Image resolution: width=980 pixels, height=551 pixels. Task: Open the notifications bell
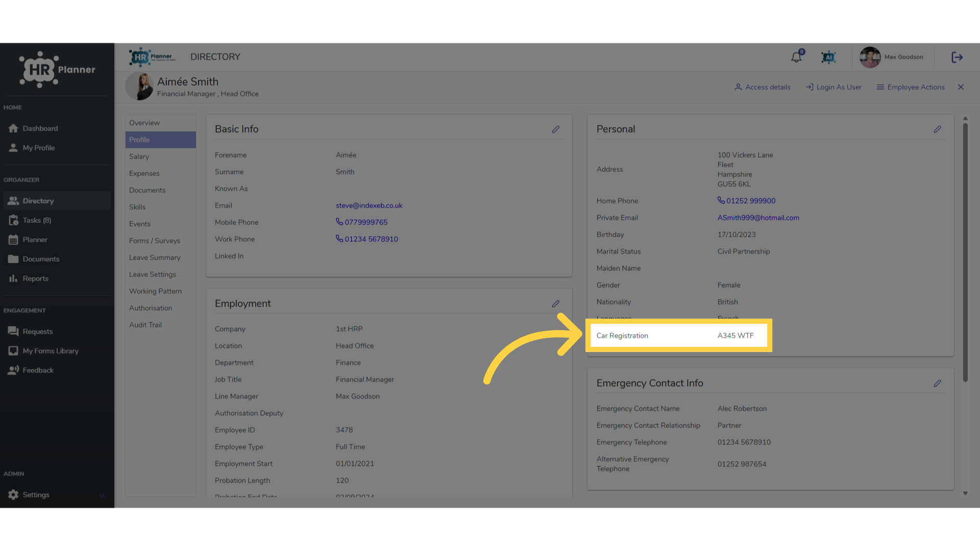[x=797, y=57]
